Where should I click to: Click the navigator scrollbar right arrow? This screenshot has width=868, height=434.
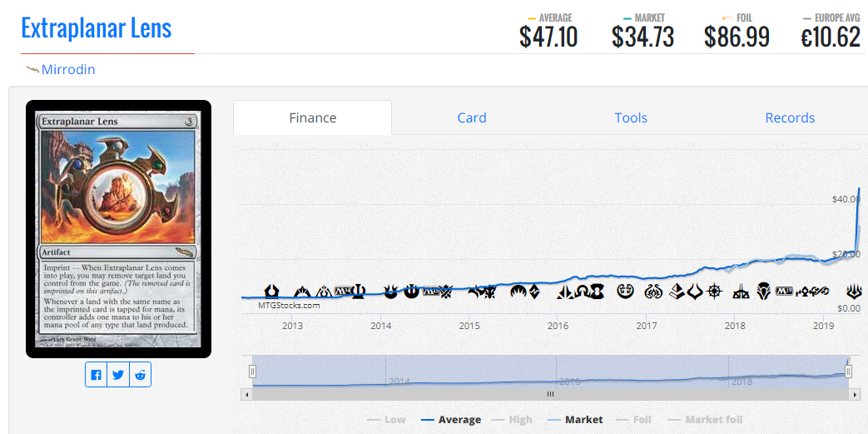[852, 394]
